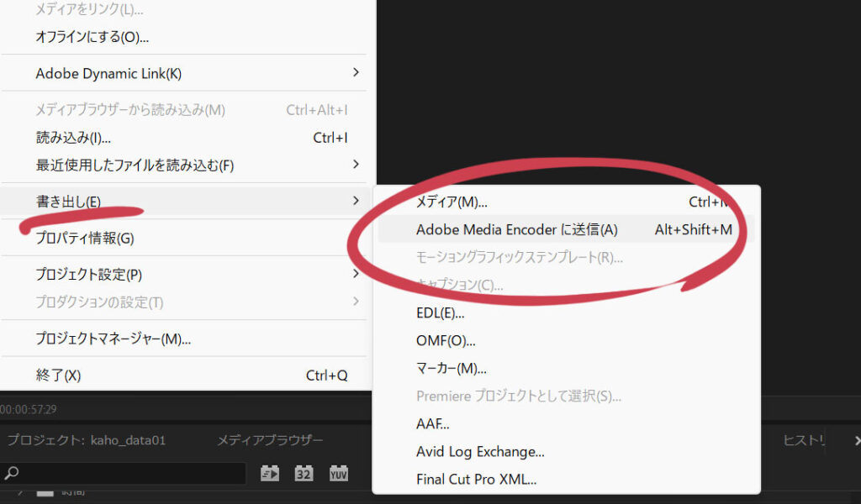
Task: Open the panel overflow chevron beside ヒストリー
Action: 856,441
